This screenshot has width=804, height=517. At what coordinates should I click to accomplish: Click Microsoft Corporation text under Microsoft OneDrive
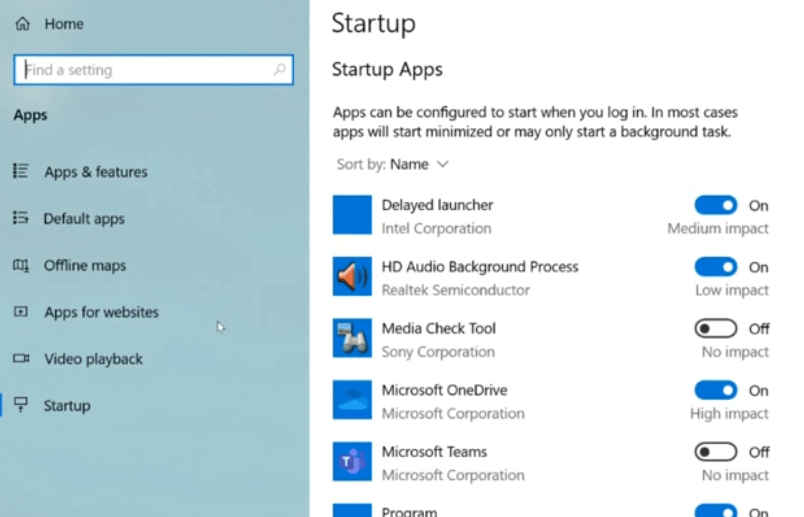[453, 413]
